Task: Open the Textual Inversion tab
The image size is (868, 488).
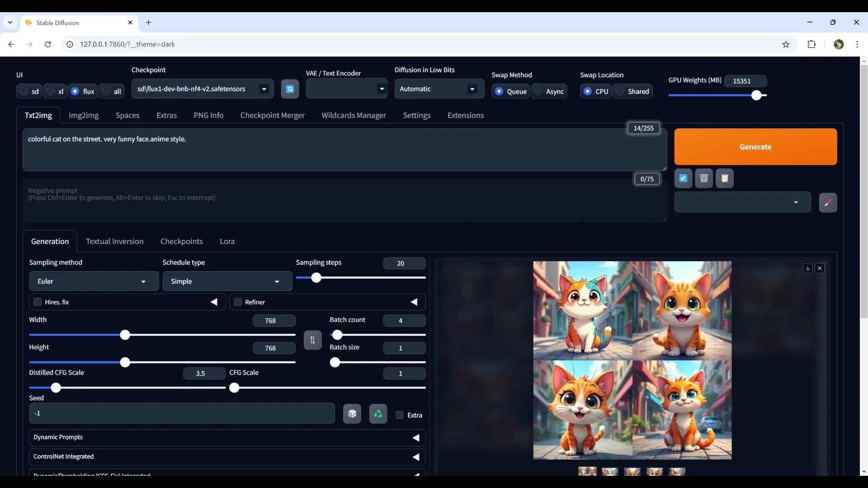Action: (x=114, y=241)
